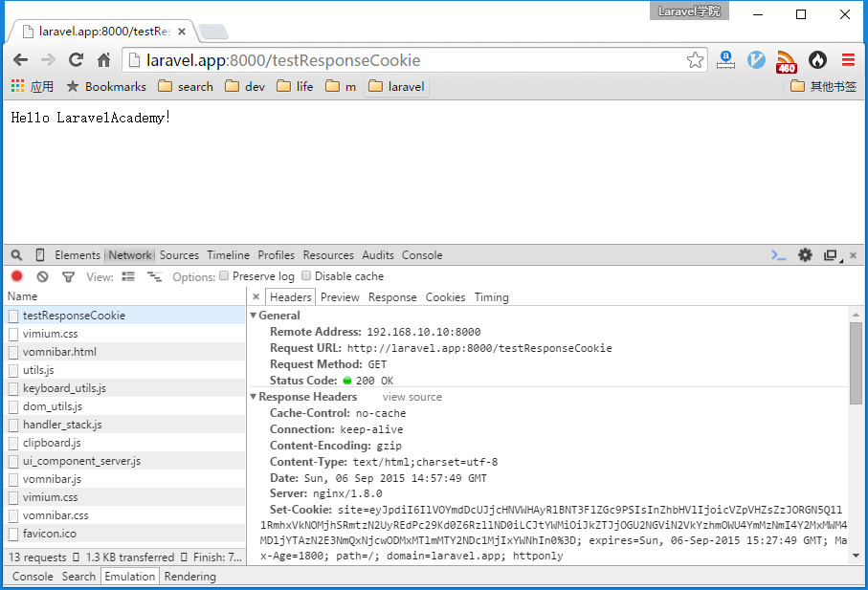The image size is (868, 590).
Task: Bookmark this page with the star icon
Action: [x=695, y=59]
